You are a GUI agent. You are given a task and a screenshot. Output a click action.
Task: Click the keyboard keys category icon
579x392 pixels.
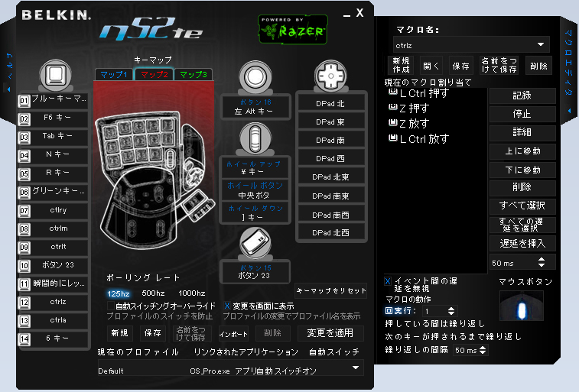[55, 75]
